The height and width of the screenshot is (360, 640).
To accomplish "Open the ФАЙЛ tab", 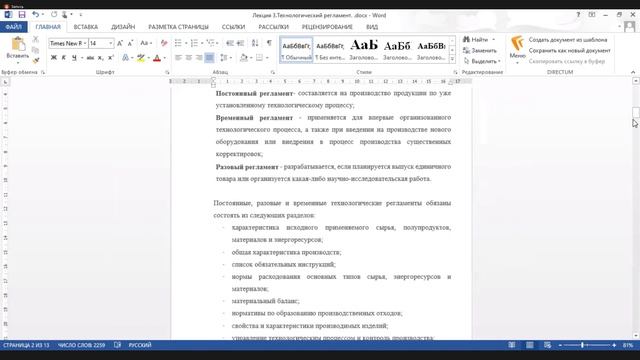I will 13,27.
